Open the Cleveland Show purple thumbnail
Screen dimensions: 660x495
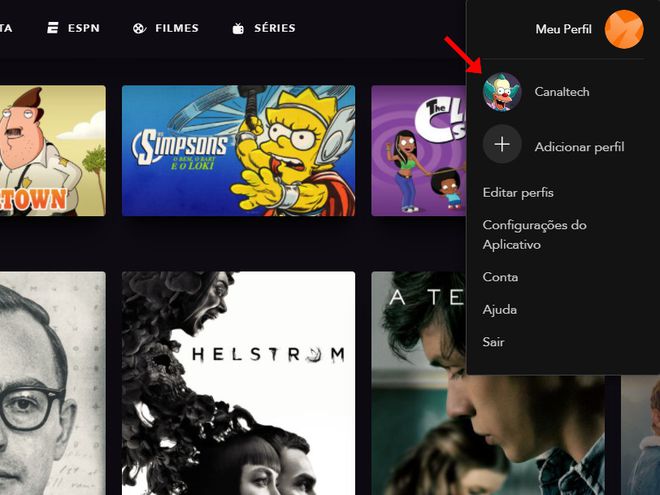pos(418,151)
